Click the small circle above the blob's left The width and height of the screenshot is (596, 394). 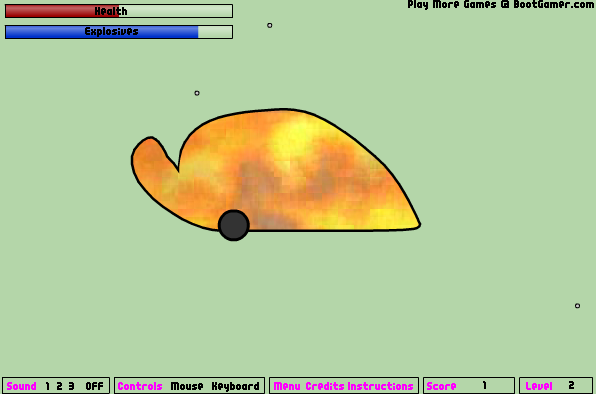pos(197,93)
